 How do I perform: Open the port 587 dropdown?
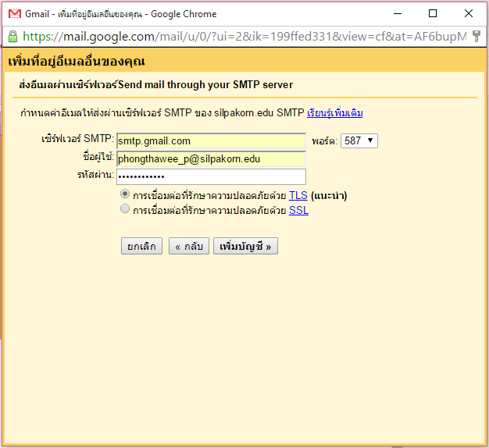[x=359, y=140]
